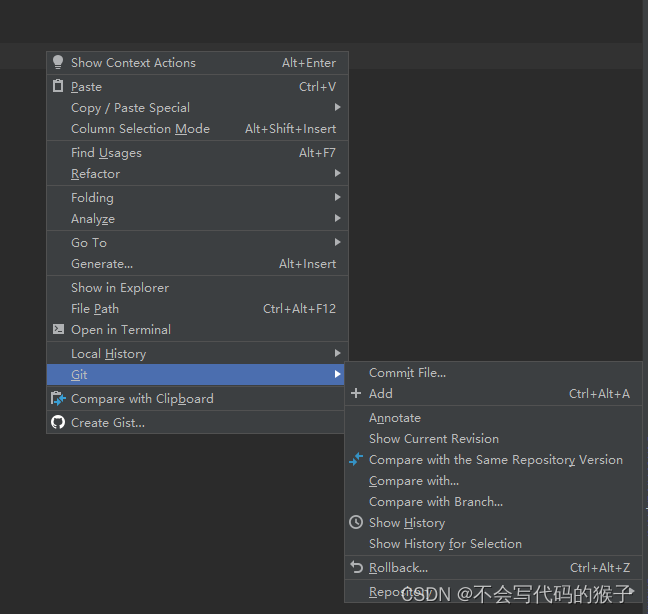Click the Alt+Shift+Insert shortcut text
Viewport: 648px width, 614px height.
291,129
